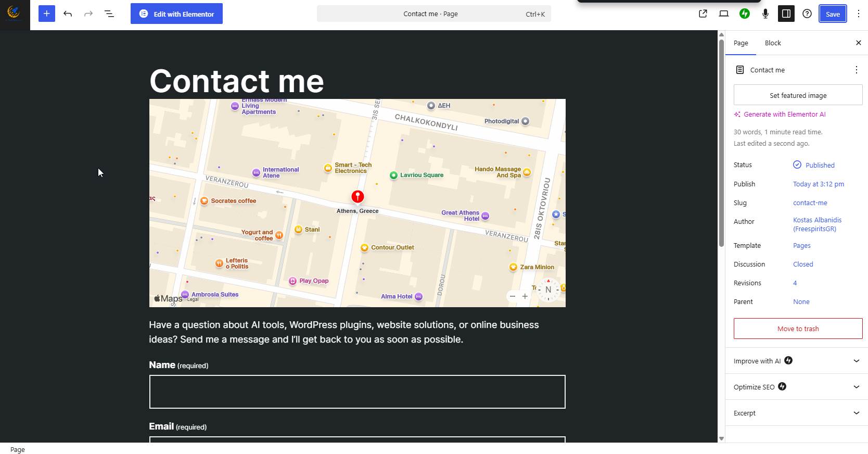This screenshot has width=868, height=454.
Task: Open the device preview options
Action: pos(724,14)
